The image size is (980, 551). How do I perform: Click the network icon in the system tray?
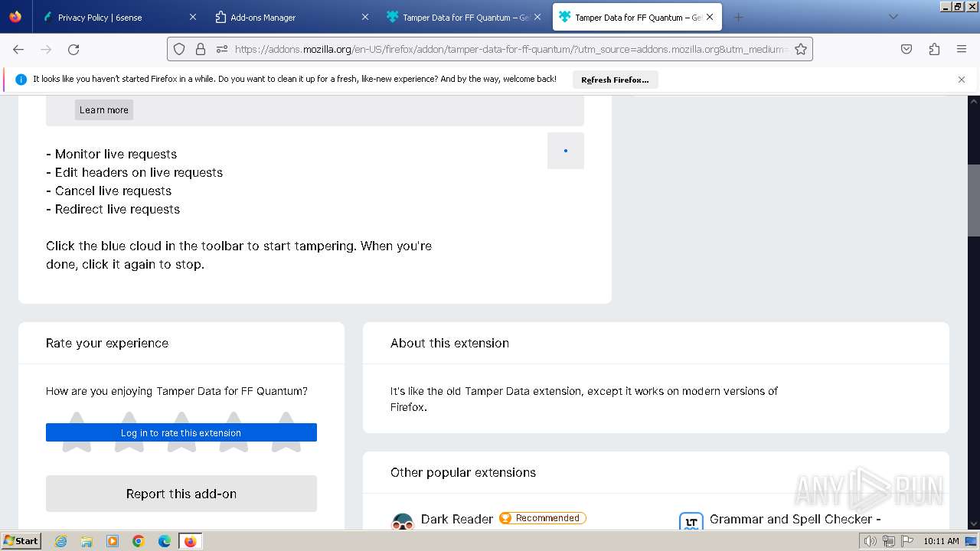889,541
